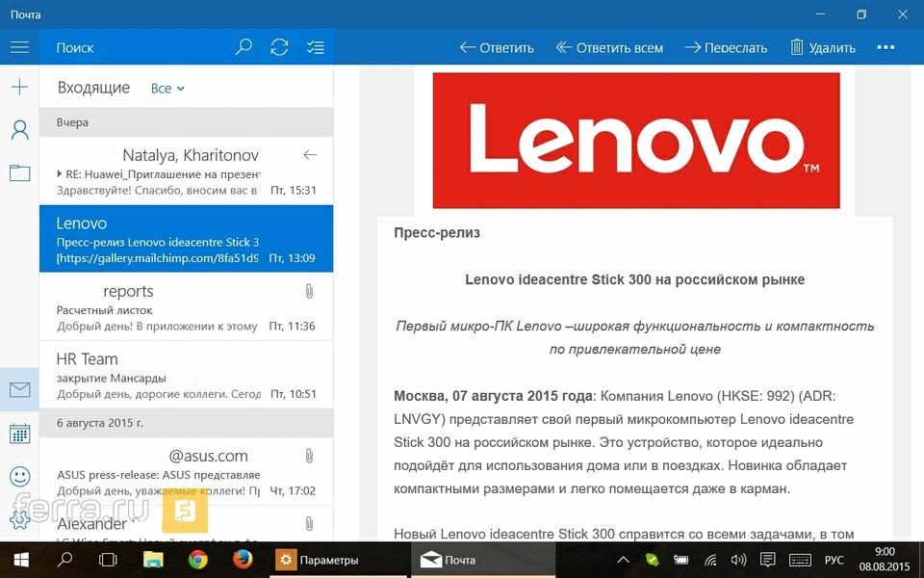Open the hamburger navigation menu
The height and width of the screenshot is (578, 924).
click(x=19, y=47)
